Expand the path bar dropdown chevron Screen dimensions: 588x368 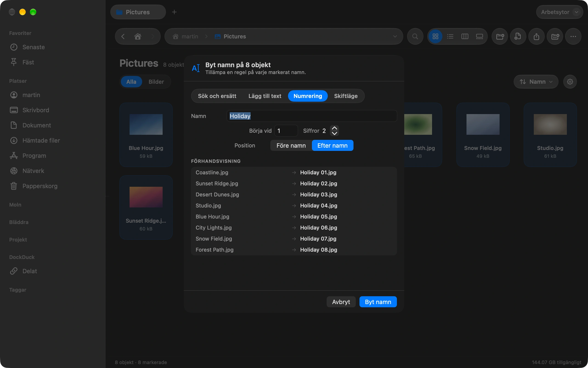(395, 37)
